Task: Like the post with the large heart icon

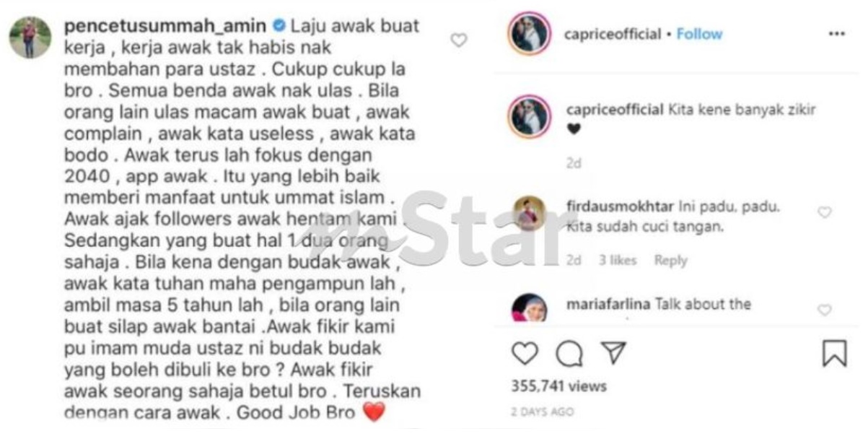Action: pyautogui.click(x=525, y=353)
